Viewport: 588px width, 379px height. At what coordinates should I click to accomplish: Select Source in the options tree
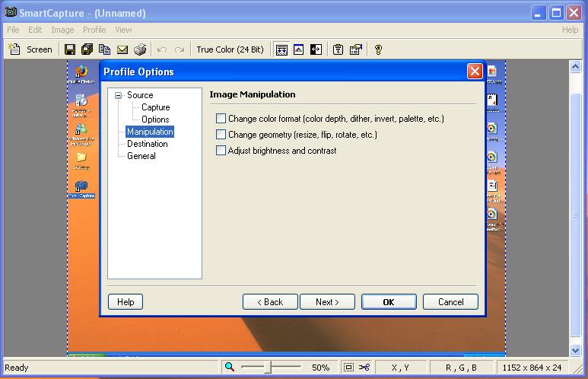pyautogui.click(x=140, y=95)
